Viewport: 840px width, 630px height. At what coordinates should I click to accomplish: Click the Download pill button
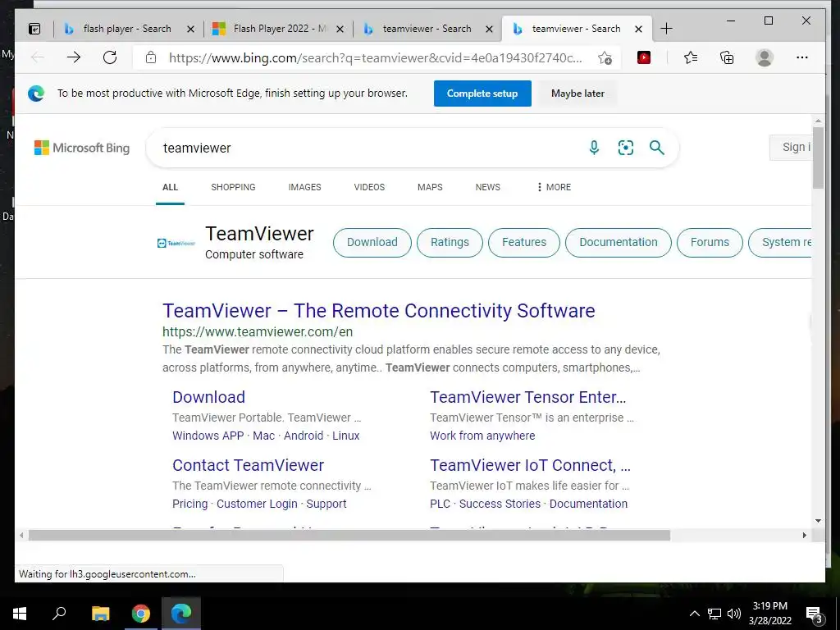click(x=372, y=242)
